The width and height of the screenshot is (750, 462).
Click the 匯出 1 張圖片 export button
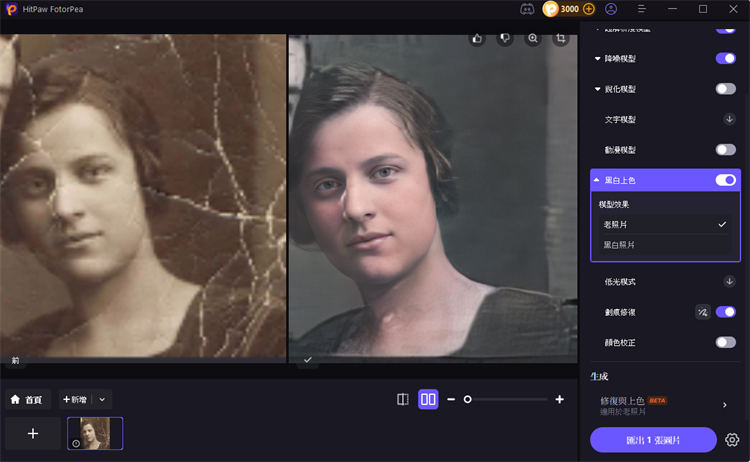point(653,440)
